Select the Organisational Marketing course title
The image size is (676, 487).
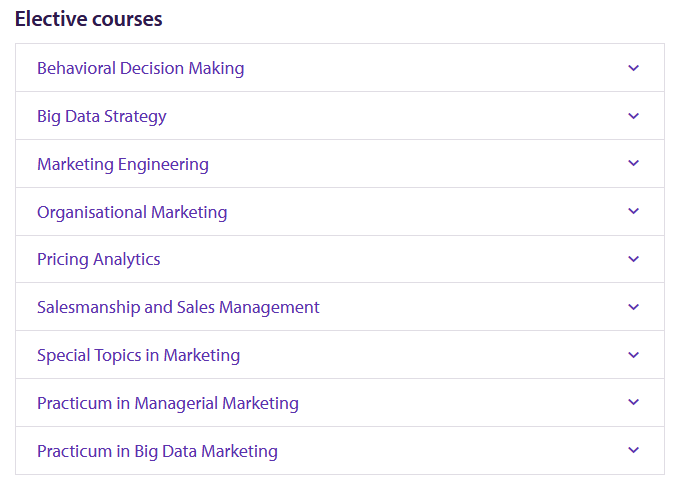click(132, 212)
